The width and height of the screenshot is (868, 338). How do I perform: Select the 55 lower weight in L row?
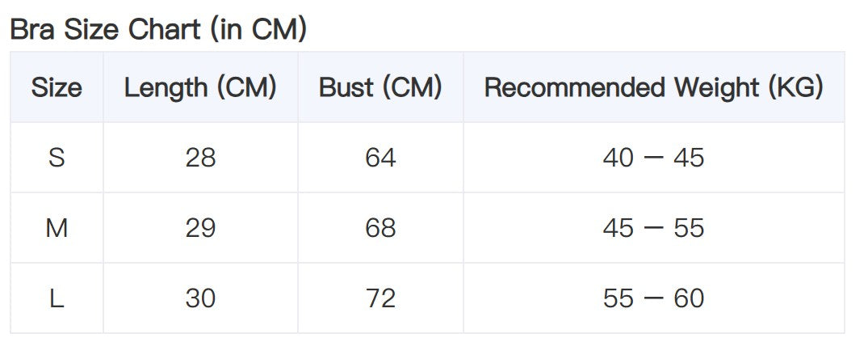click(619, 298)
